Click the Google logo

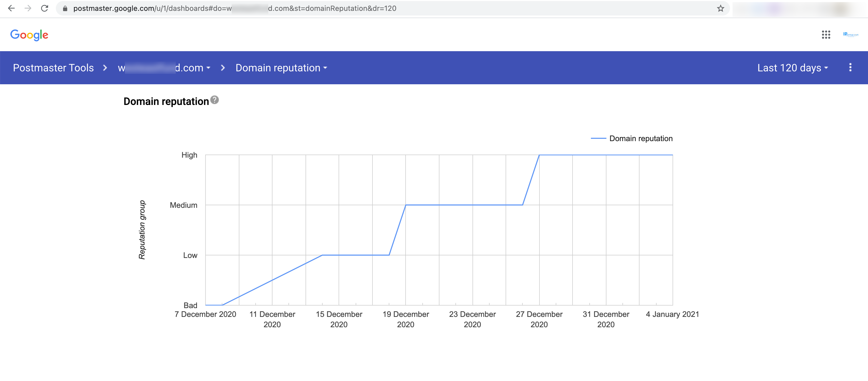tap(29, 35)
